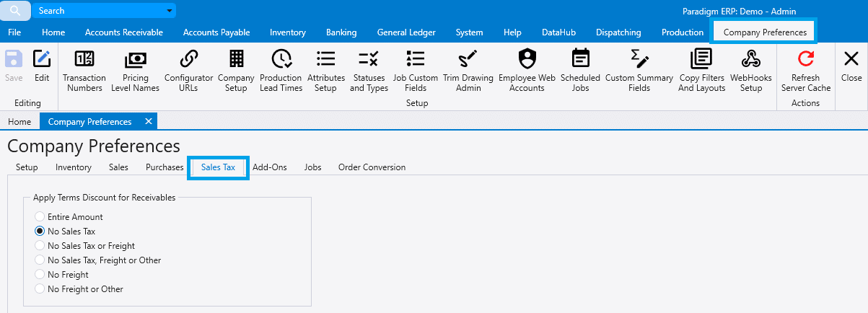Open the Accounts Receivable menu
The height and width of the screenshot is (313, 868).
point(124,32)
